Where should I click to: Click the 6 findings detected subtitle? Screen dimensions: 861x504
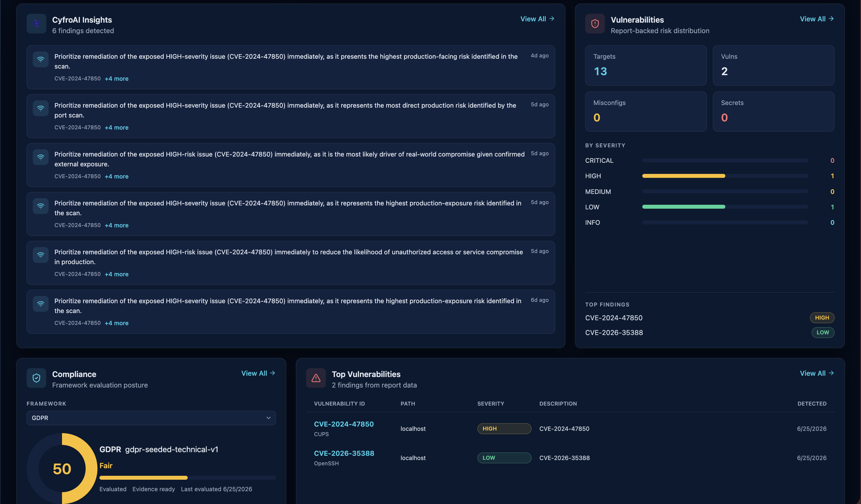point(83,31)
